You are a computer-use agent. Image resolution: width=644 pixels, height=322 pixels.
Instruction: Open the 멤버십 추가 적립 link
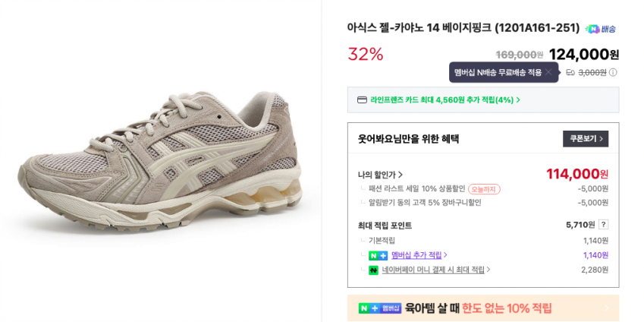pos(419,255)
